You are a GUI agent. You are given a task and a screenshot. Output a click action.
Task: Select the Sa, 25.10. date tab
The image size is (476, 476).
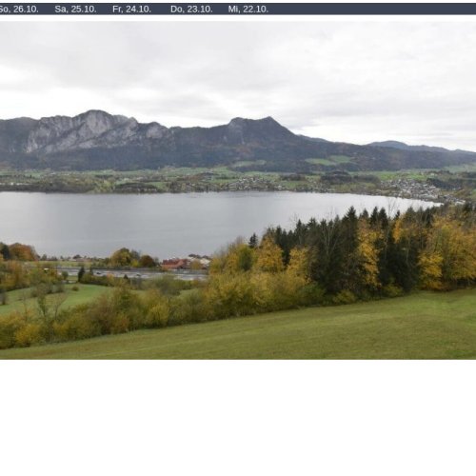75,10
